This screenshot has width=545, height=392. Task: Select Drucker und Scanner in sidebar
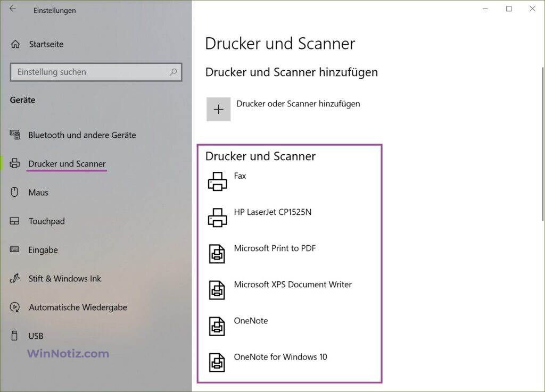pyautogui.click(x=67, y=163)
